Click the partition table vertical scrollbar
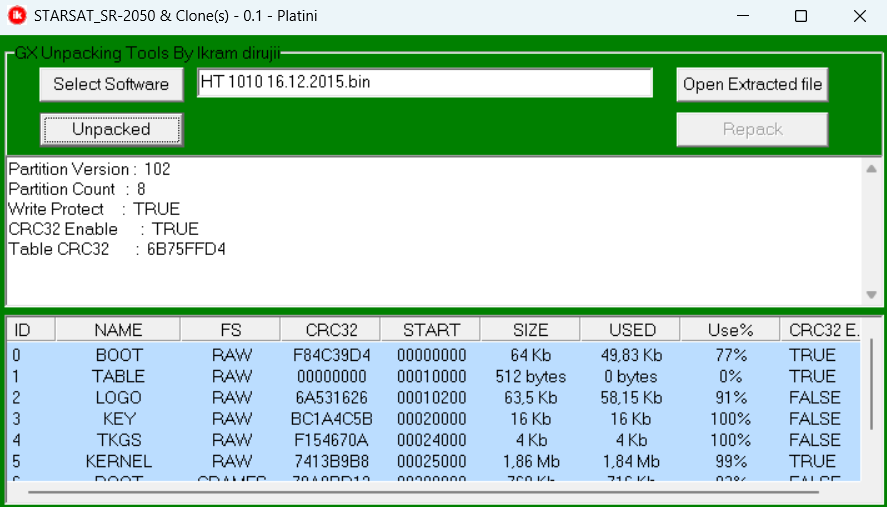The height and width of the screenshot is (507, 887). tap(871, 385)
